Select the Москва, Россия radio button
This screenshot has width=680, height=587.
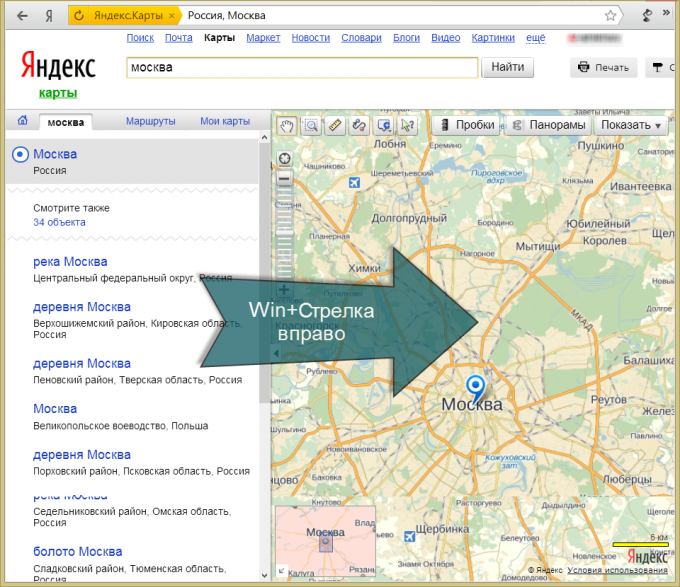click(x=20, y=154)
